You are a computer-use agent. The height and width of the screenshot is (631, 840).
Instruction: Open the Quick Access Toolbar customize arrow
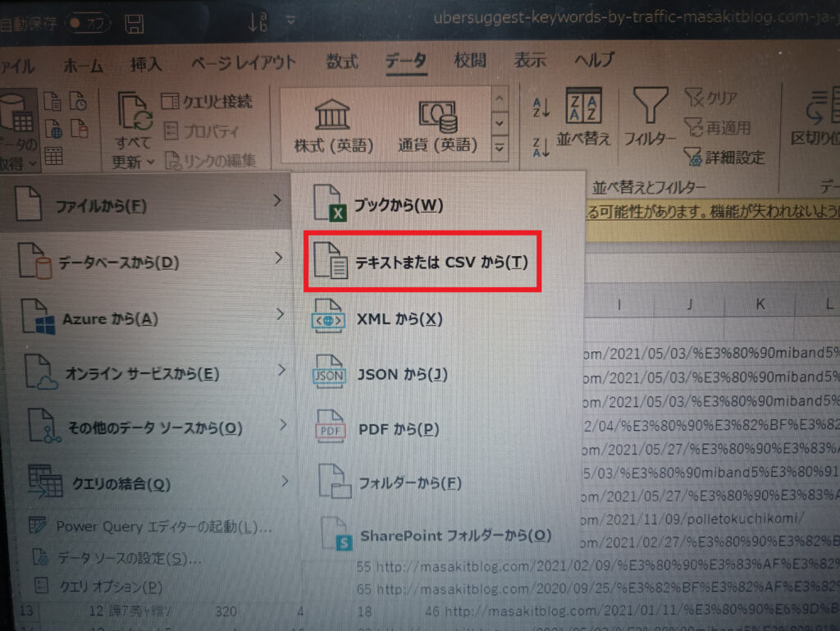tap(291, 21)
